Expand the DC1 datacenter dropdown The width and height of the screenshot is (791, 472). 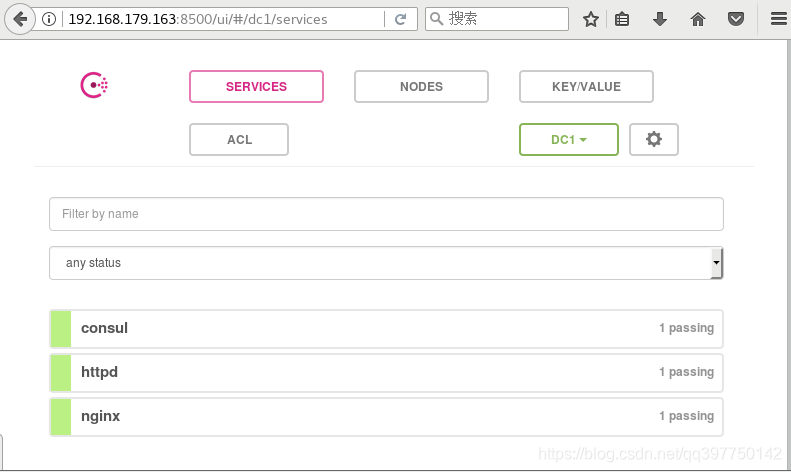click(x=569, y=140)
